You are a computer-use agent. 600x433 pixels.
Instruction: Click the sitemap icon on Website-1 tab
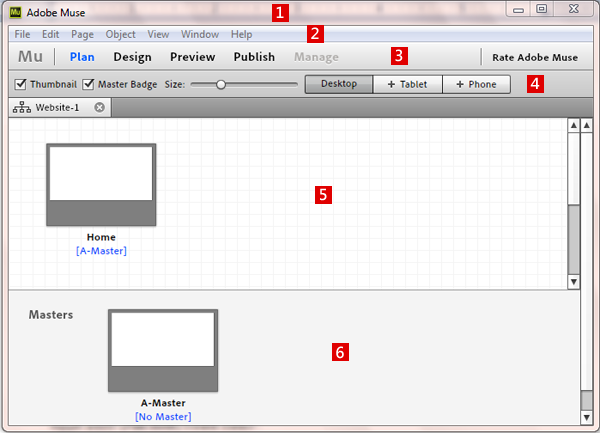click(x=22, y=107)
